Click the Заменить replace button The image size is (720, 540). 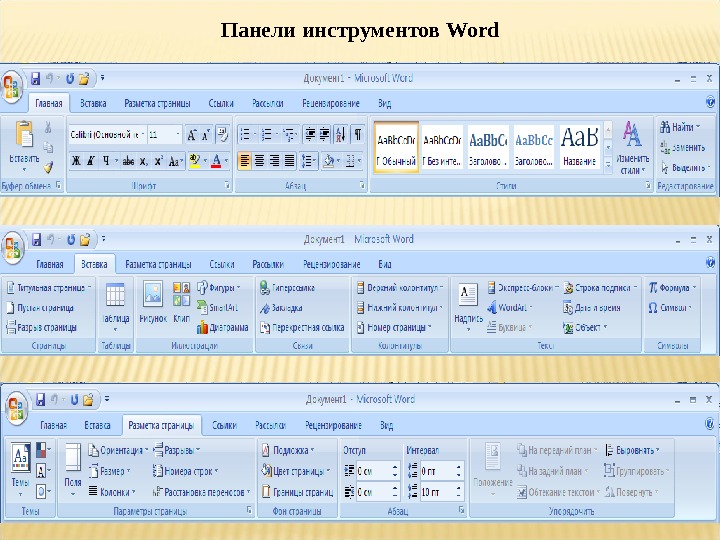682,147
